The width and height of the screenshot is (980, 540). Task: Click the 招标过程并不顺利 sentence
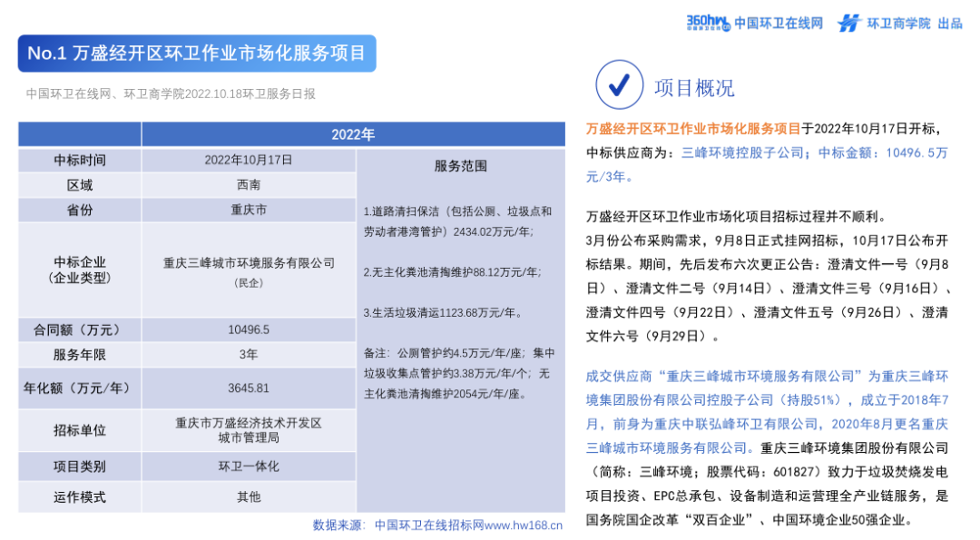point(736,217)
